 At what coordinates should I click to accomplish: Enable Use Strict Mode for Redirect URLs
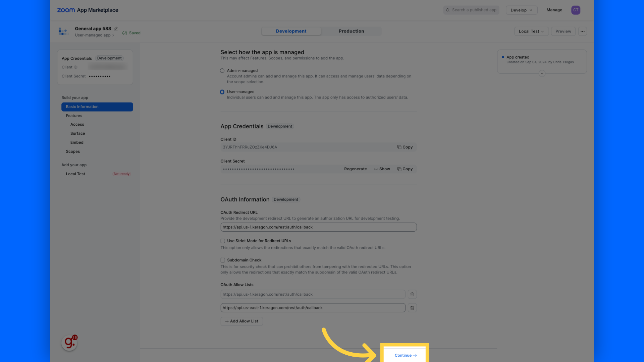[x=223, y=241]
